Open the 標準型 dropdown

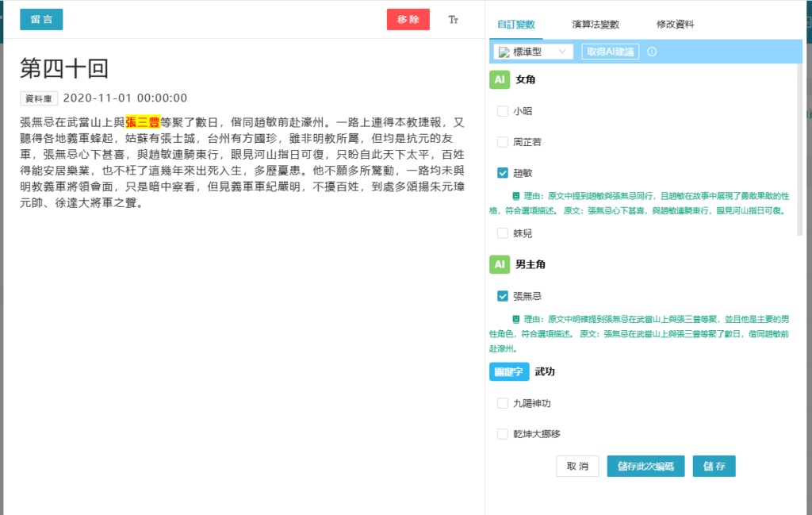coord(533,52)
